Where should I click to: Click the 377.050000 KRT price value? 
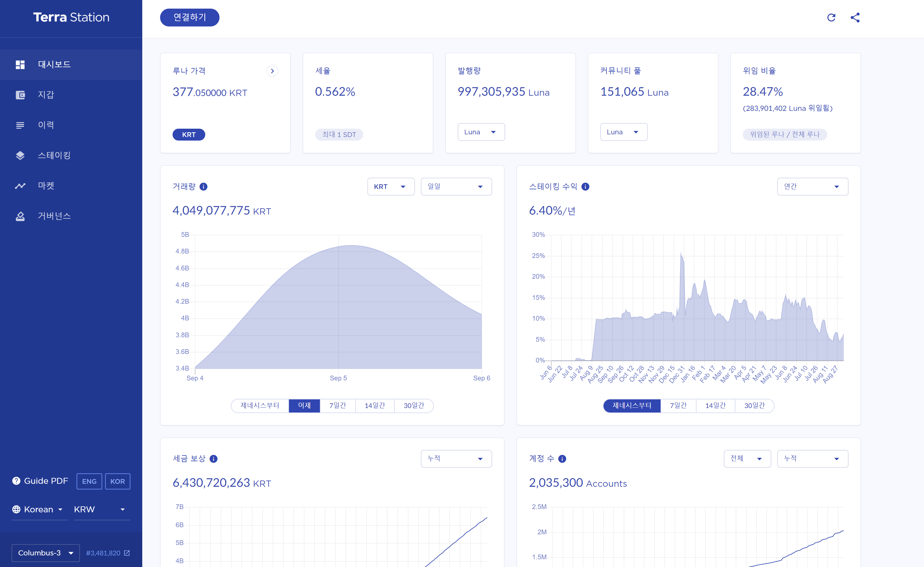coord(210,92)
